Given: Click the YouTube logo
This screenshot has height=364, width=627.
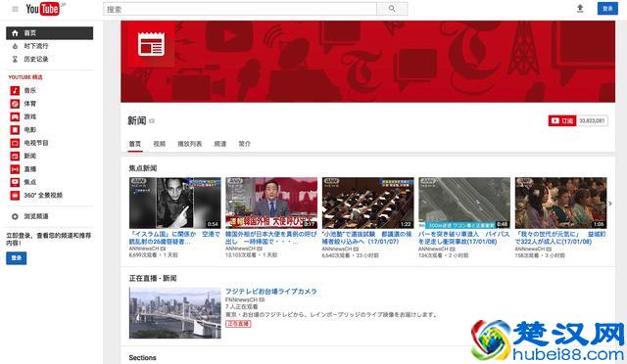Looking at the screenshot, I should pos(43,9).
